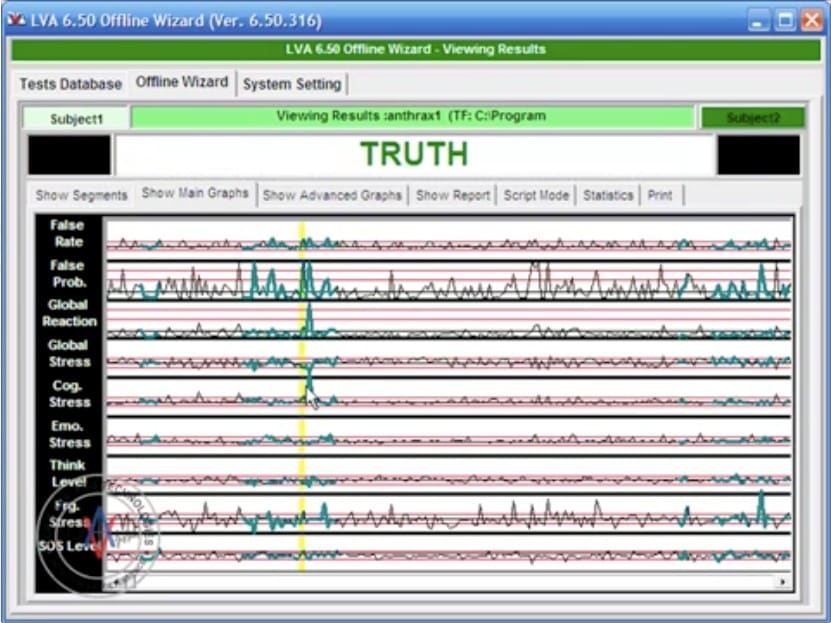Switch to the System Setting tab
The height and width of the screenshot is (623, 831).
point(292,84)
